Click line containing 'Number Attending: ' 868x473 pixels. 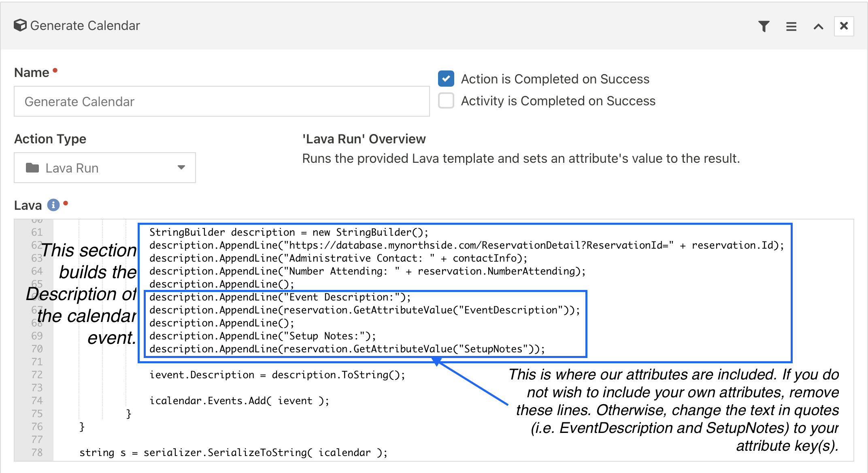coord(368,271)
